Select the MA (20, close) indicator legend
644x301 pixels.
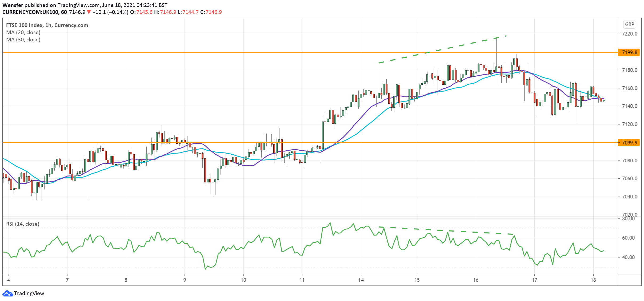[x=23, y=32]
